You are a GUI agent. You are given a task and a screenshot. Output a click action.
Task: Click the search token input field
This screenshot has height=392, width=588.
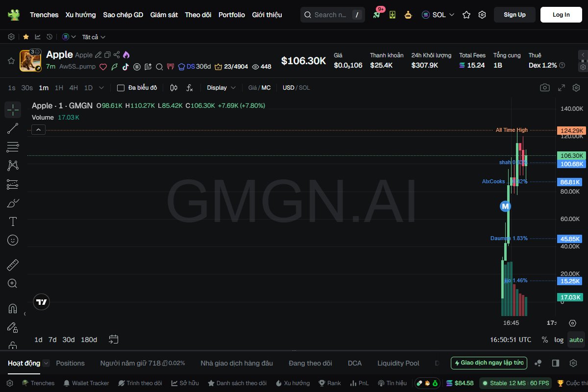tap(333, 15)
